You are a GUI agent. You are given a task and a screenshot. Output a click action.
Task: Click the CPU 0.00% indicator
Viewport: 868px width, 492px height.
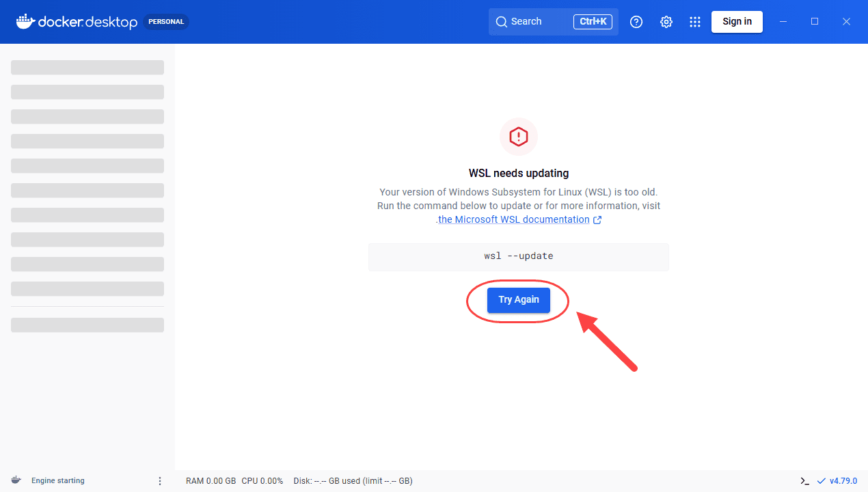(262, 481)
